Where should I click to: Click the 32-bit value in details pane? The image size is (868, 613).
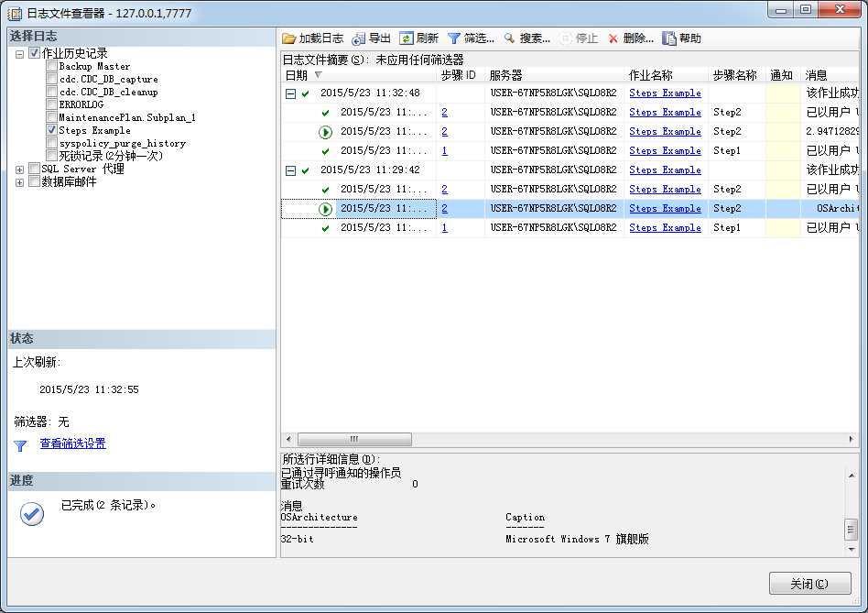point(298,539)
